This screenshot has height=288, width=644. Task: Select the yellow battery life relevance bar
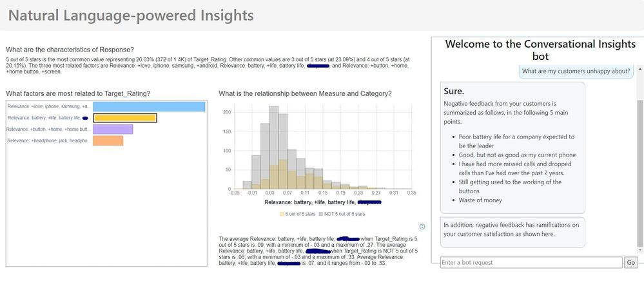(125, 118)
